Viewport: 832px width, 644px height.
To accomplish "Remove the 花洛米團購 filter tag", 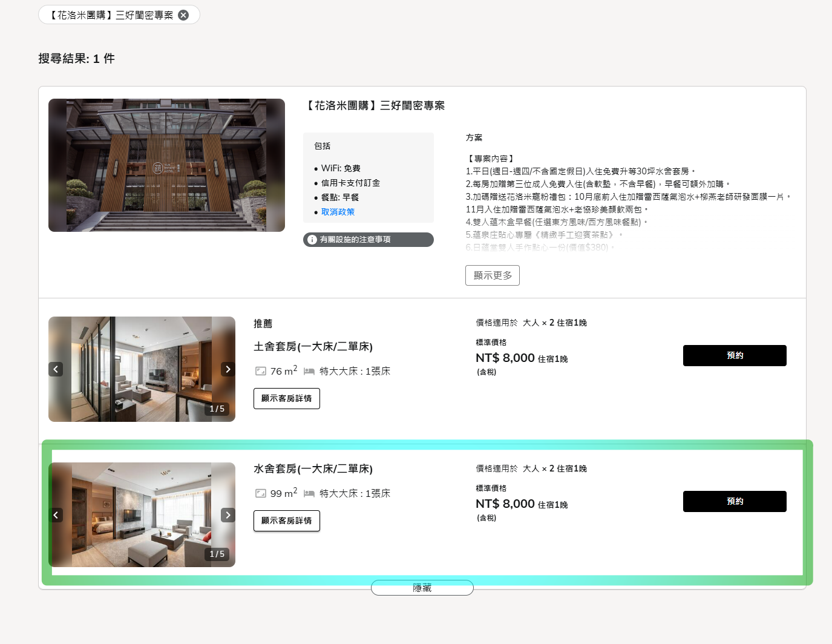I will pos(183,15).
